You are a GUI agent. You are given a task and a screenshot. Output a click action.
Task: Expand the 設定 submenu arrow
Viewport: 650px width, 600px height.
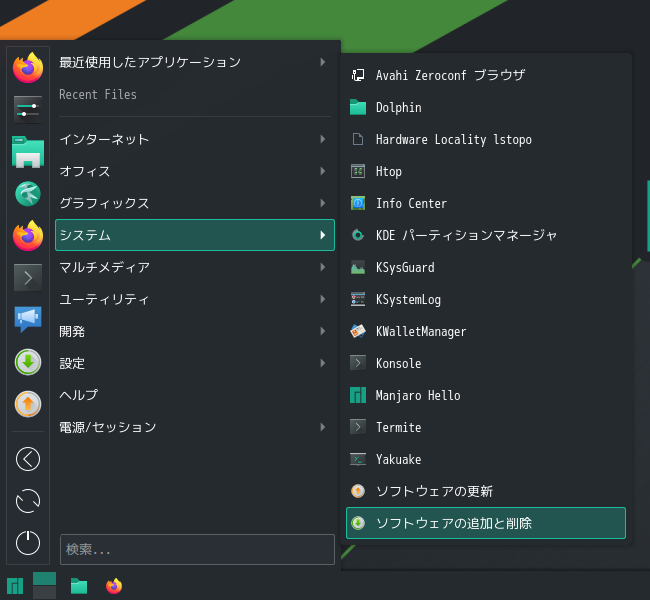point(323,363)
